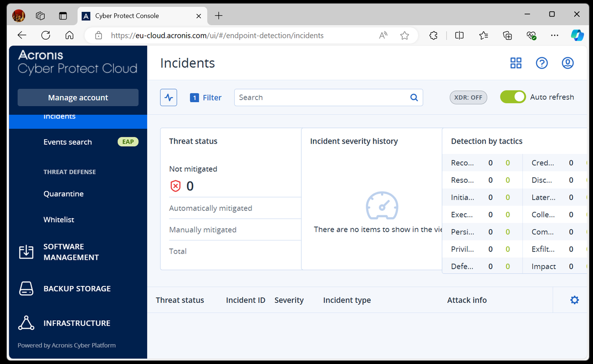Toggle Auto refresh off
The width and height of the screenshot is (593, 364).
(513, 97)
